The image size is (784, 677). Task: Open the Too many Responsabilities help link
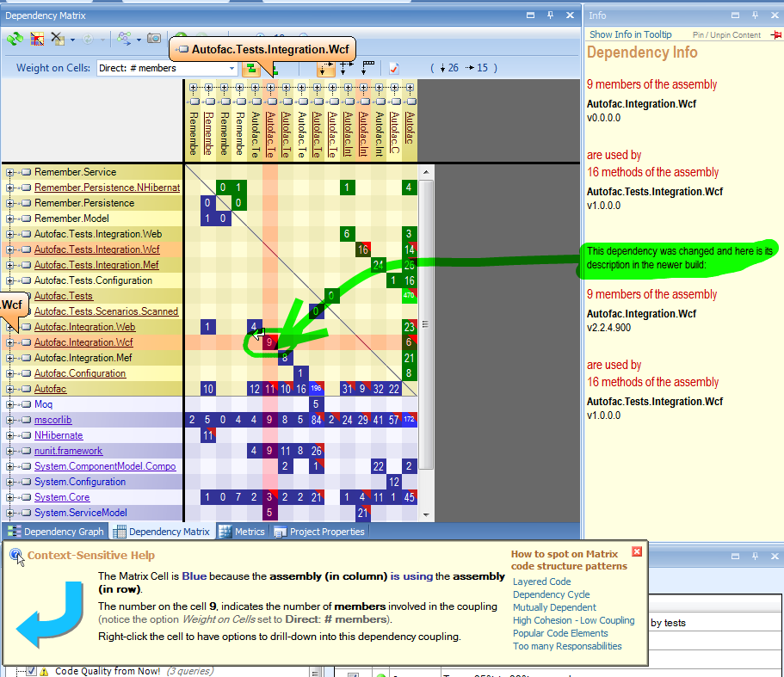click(567, 647)
